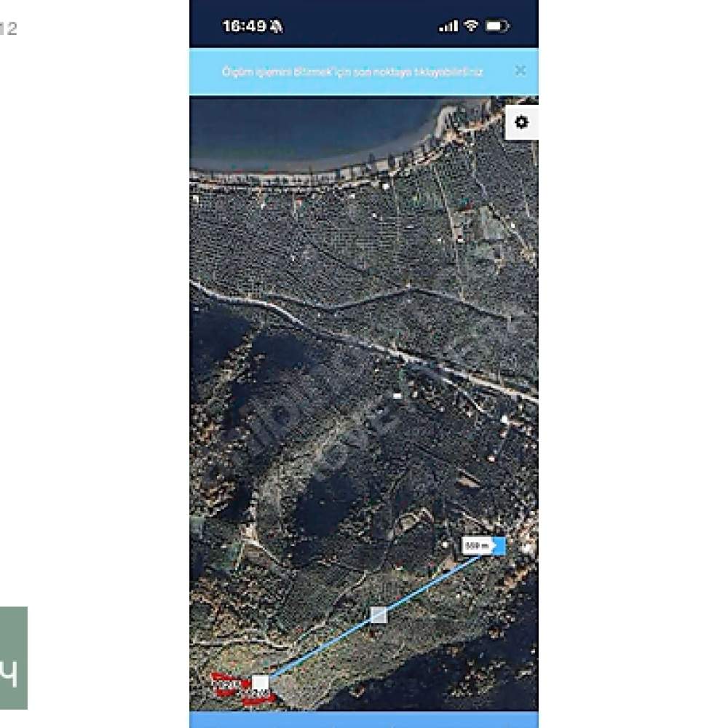The height and width of the screenshot is (728, 728).
Task: Tap the blue bar at the screen bottom
Action: click(364, 720)
